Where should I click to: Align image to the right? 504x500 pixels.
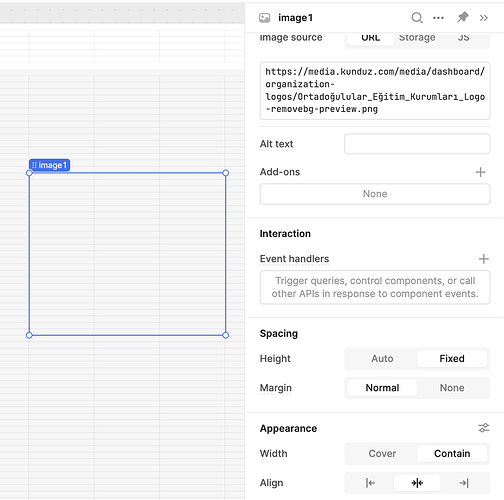[464, 483]
